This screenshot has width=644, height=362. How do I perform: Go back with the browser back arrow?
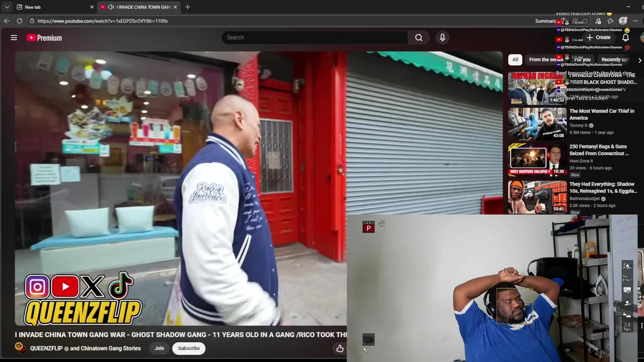click(x=7, y=21)
